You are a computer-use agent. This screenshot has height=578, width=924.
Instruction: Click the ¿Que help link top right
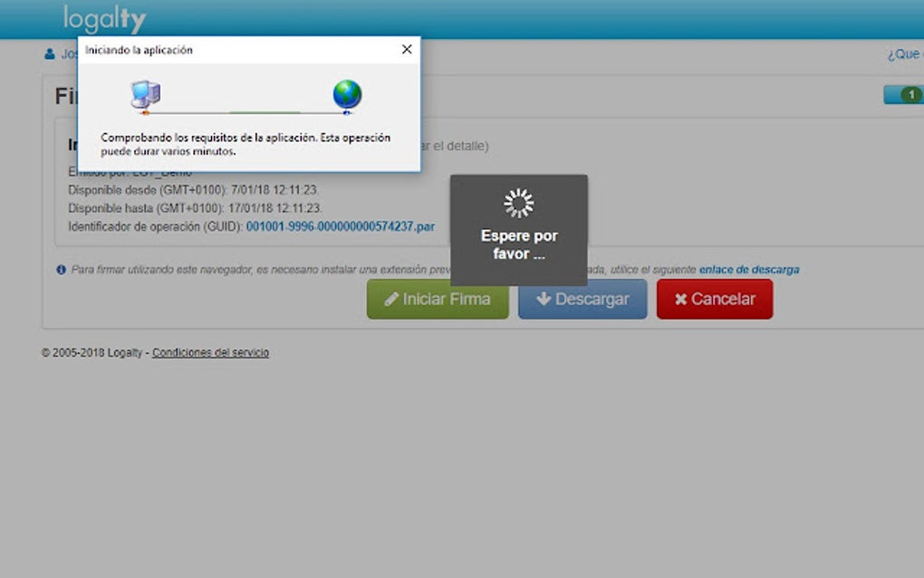[x=903, y=53]
